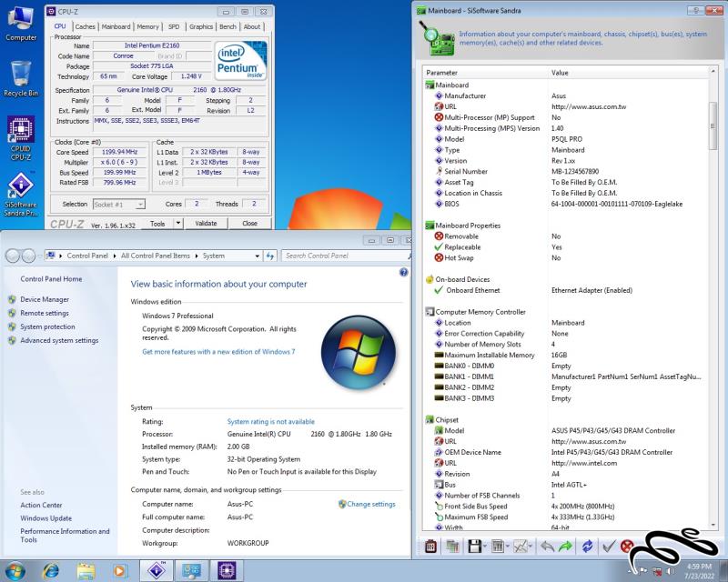This screenshot has width=728, height=582.
Task: Open Action Center flag in system tray
Action: click(x=643, y=571)
